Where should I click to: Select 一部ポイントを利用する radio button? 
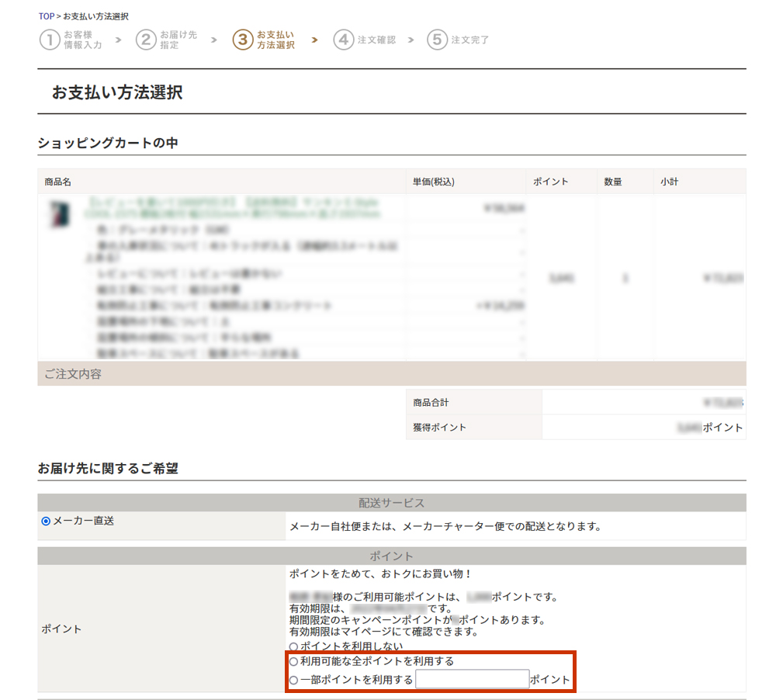tap(293, 681)
